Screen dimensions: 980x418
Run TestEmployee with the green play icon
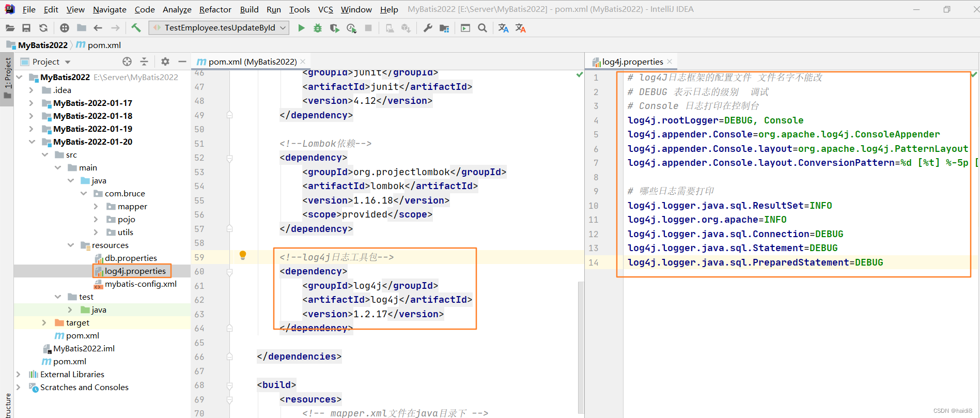301,28
